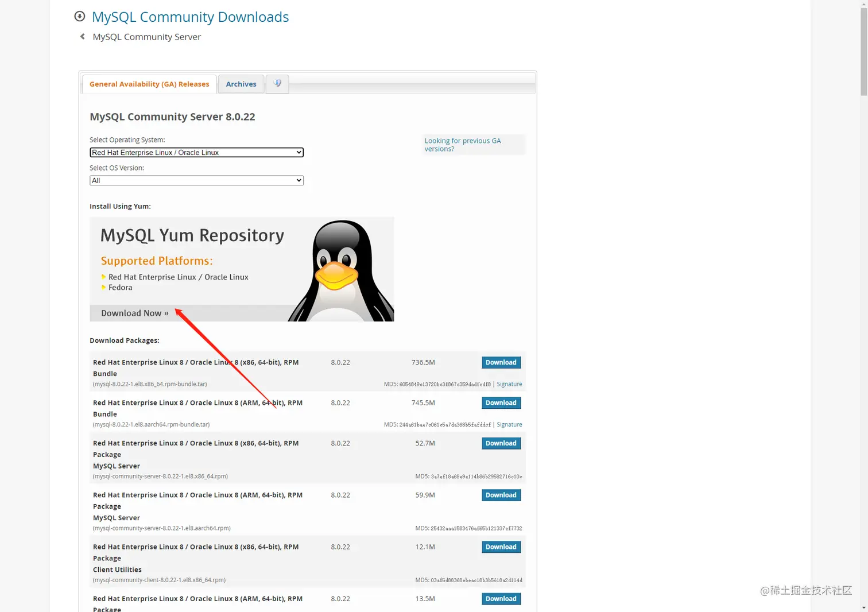The width and height of the screenshot is (868, 612).
Task: Click the 59.9M file size value
Action: pyautogui.click(x=425, y=495)
